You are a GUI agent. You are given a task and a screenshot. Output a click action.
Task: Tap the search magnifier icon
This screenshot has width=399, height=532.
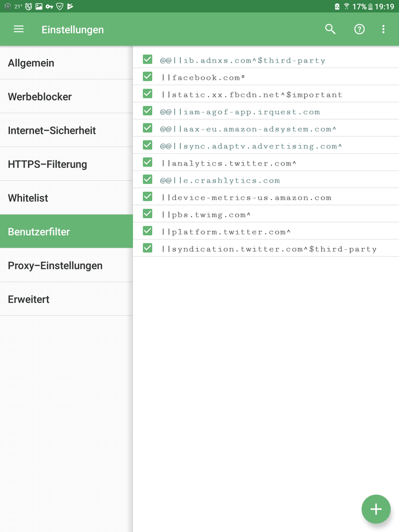330,29
